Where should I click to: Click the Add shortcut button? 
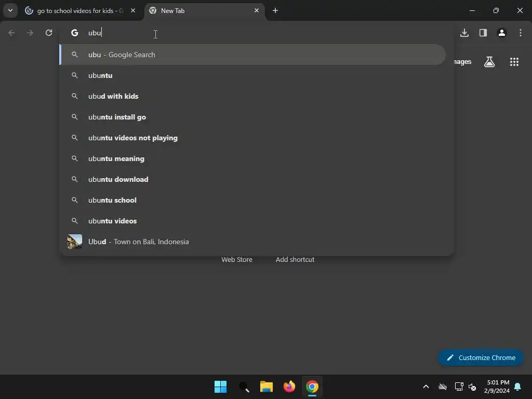click(295, 259)
